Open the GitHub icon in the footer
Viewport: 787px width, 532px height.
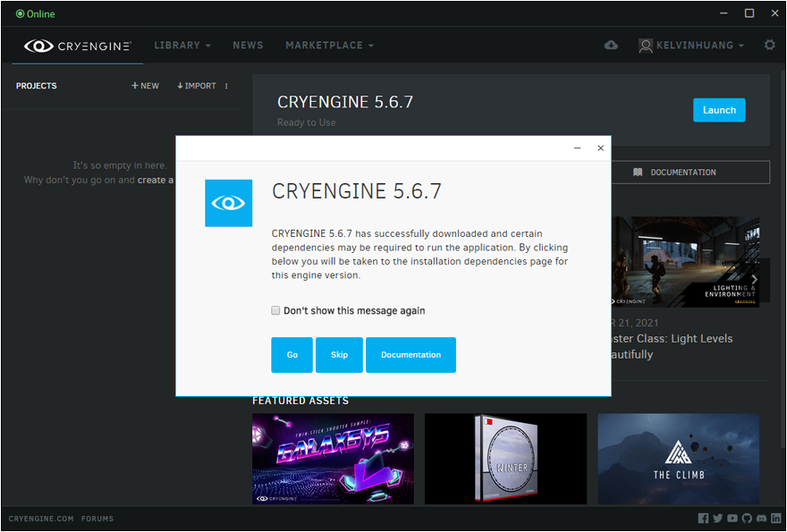point(747,519)
